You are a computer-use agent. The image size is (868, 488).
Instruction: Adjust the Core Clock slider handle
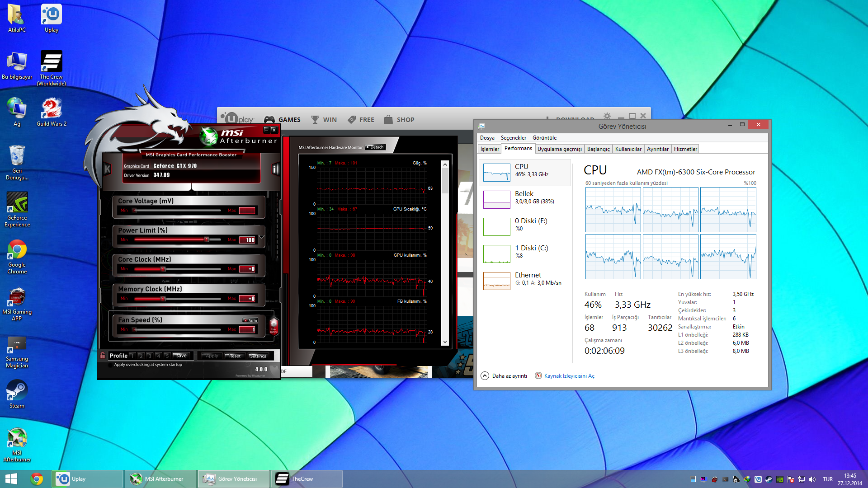click(163, 269)
